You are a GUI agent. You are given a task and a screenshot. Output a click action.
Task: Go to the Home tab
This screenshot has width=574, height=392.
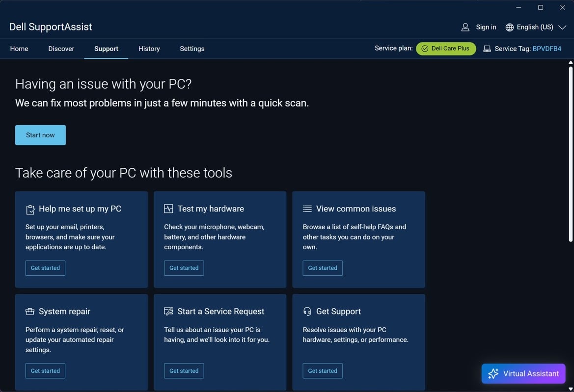click(x=19, y=49)
